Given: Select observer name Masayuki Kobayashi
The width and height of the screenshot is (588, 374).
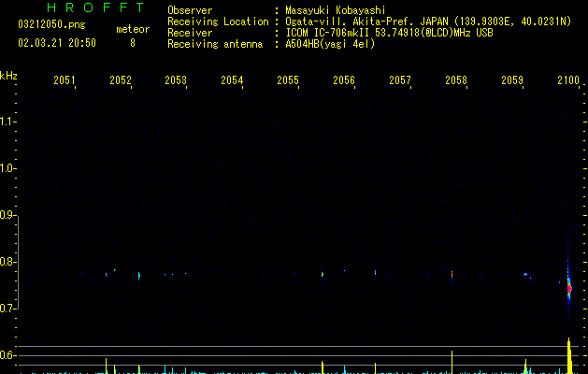Looking at the screenshot, I should point(336,10).
